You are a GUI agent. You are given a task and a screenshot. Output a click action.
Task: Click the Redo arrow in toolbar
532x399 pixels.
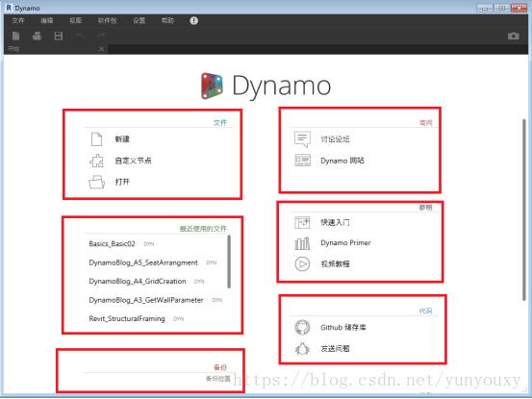(x=101, y=36)
